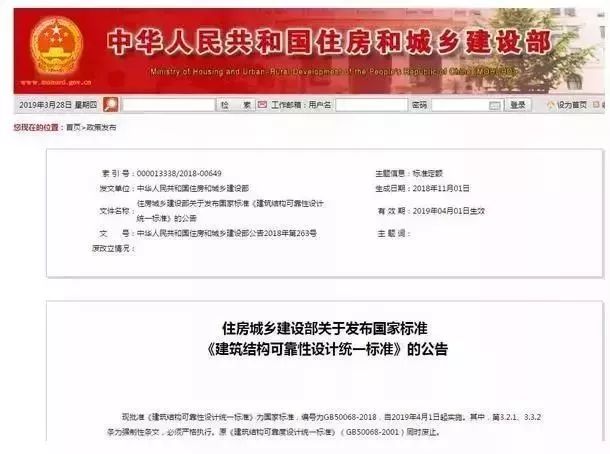
Task: Click the index number 000013338/2018-00649
Action: 179,173
